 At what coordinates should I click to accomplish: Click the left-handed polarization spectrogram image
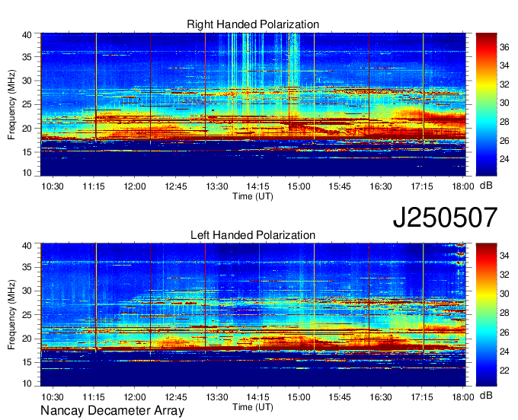[253, 315]
